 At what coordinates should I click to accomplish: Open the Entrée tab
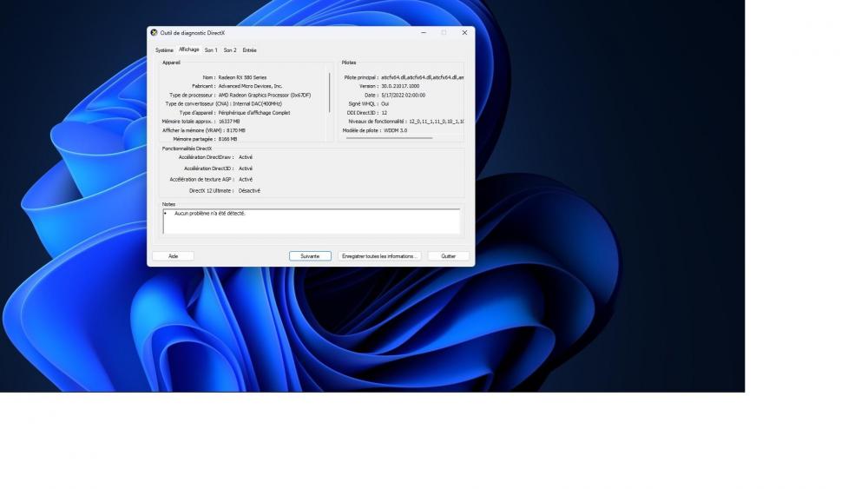[249, 50]
